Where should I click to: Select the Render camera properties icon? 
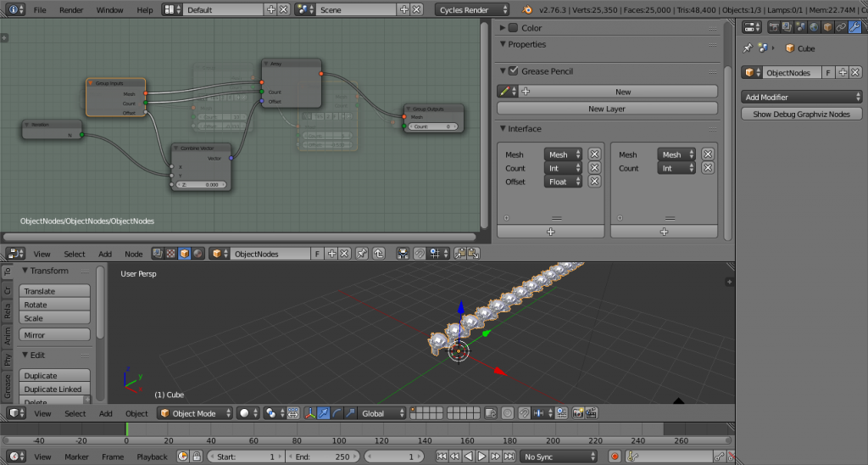[x=774, y=27]
